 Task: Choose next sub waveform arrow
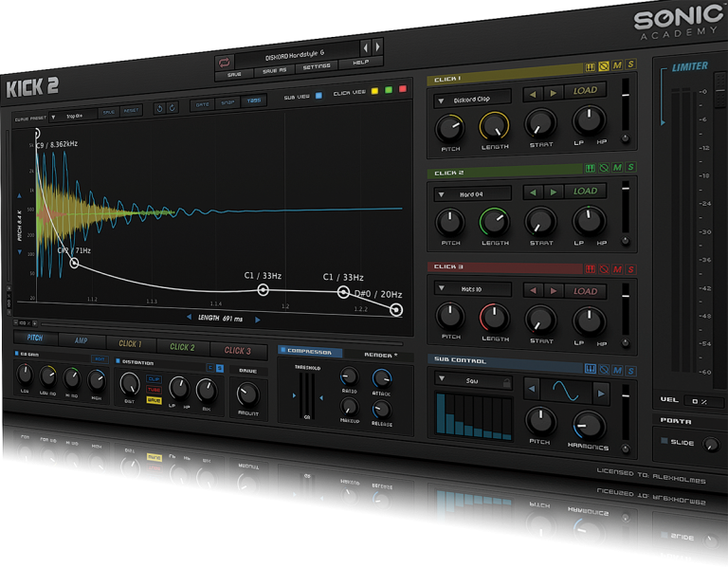click(x=601, y=394)
